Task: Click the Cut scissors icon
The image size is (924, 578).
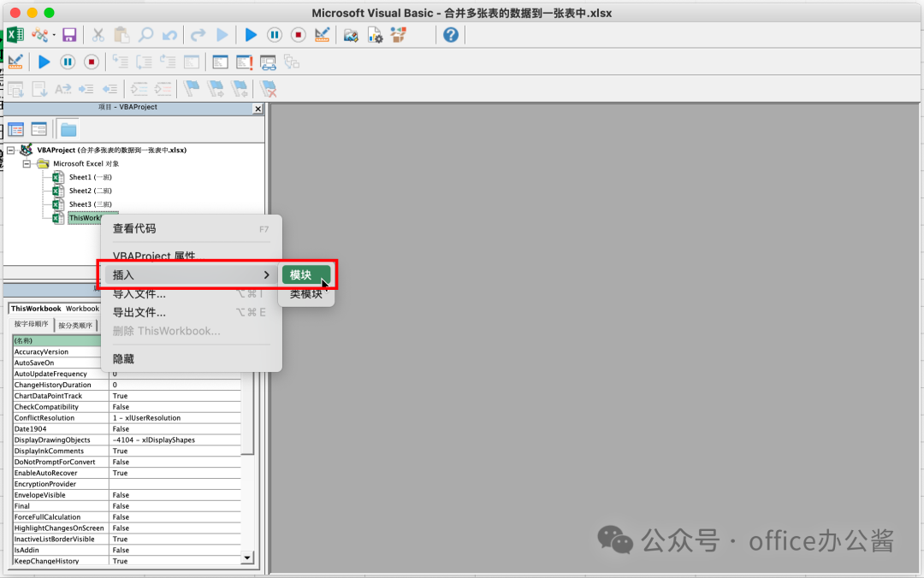Action: (98, 35)
